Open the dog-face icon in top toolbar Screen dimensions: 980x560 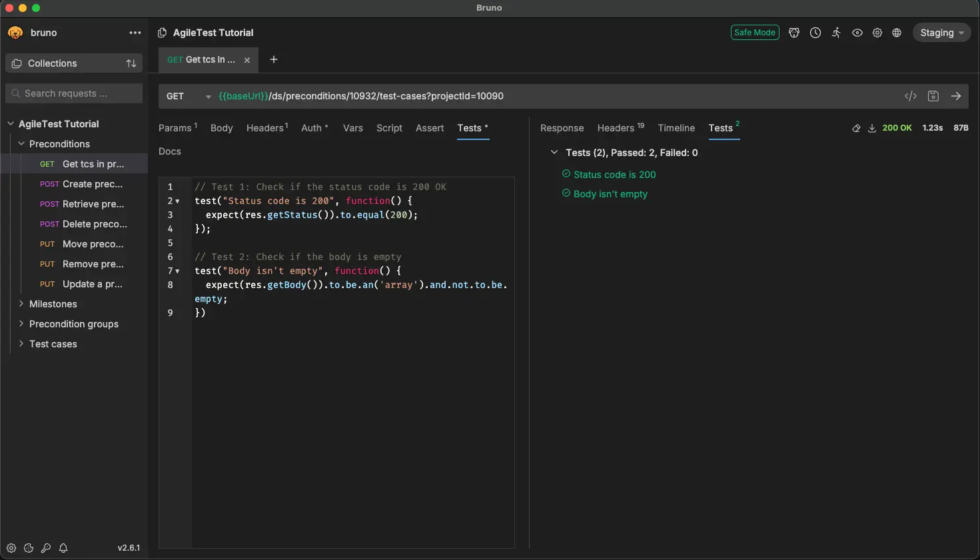794,33
